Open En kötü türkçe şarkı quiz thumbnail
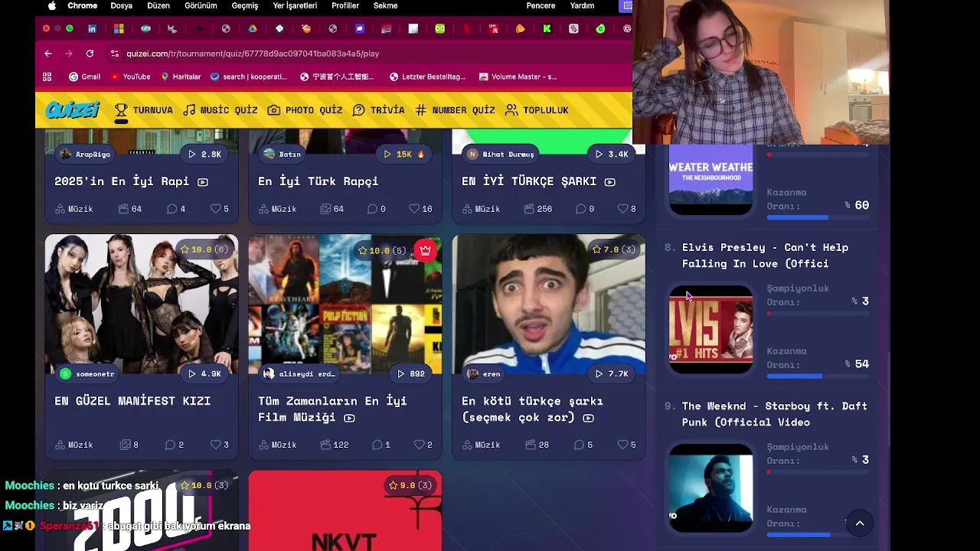This screenshot has height=551, width=980. tap(549, 304)
